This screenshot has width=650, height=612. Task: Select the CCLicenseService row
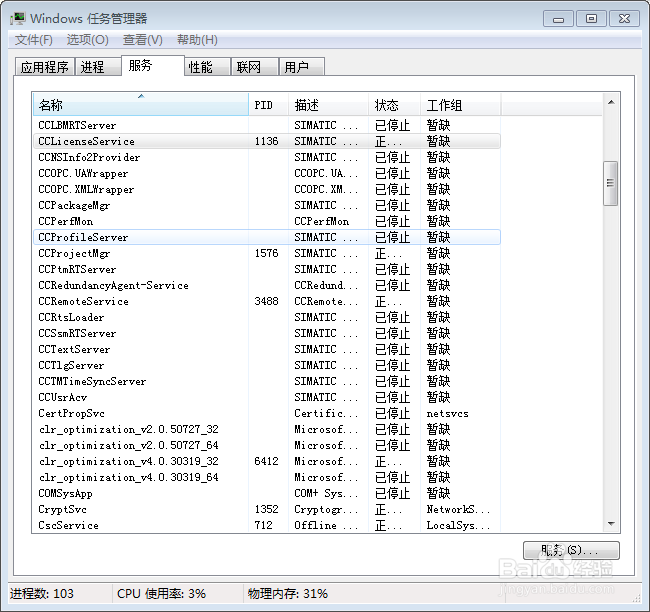(x=267, y=141)
